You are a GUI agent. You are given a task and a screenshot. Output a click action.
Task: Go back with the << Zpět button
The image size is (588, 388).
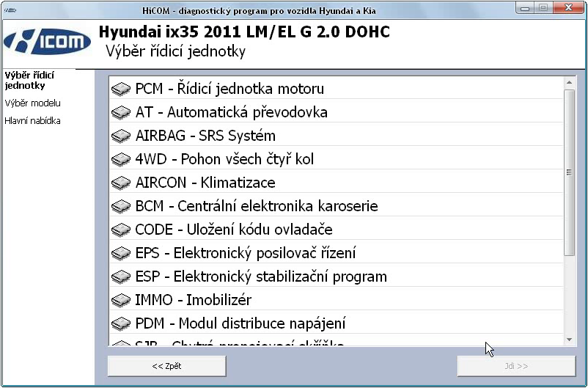(167, 366)
